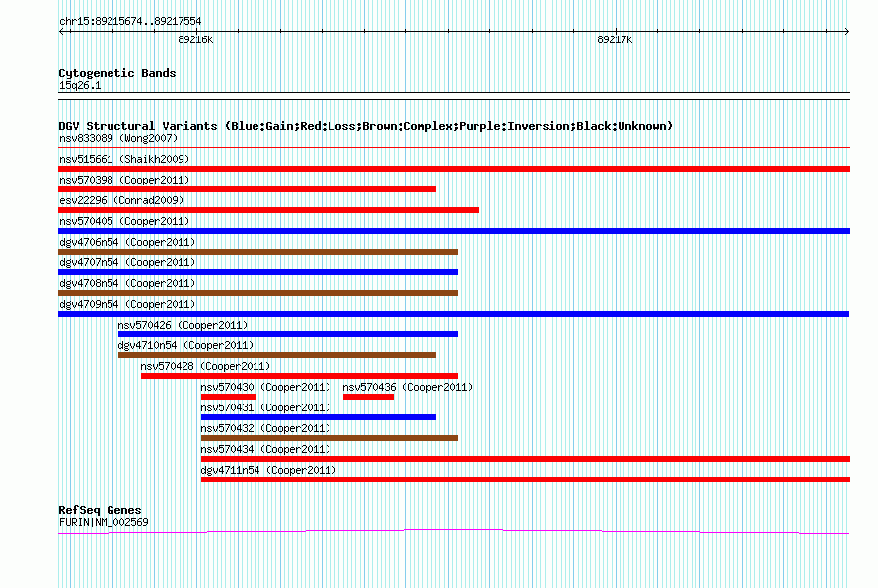Select the 15q26.1 band label
The image size is (878, 588).
80,85
